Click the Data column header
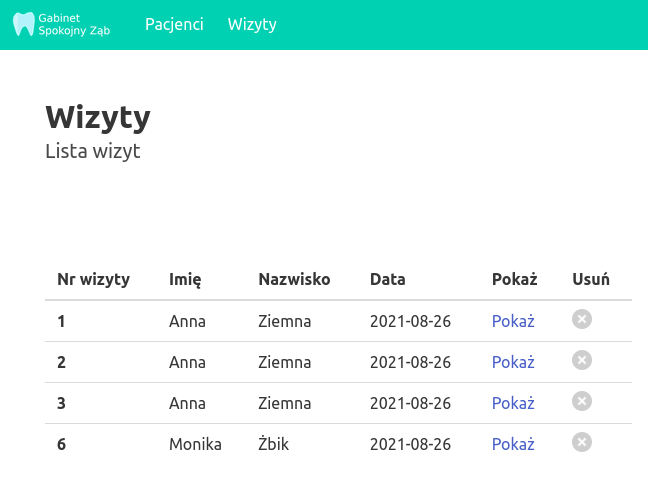Screen dimensions: 648x488 [x=388, y=279]
